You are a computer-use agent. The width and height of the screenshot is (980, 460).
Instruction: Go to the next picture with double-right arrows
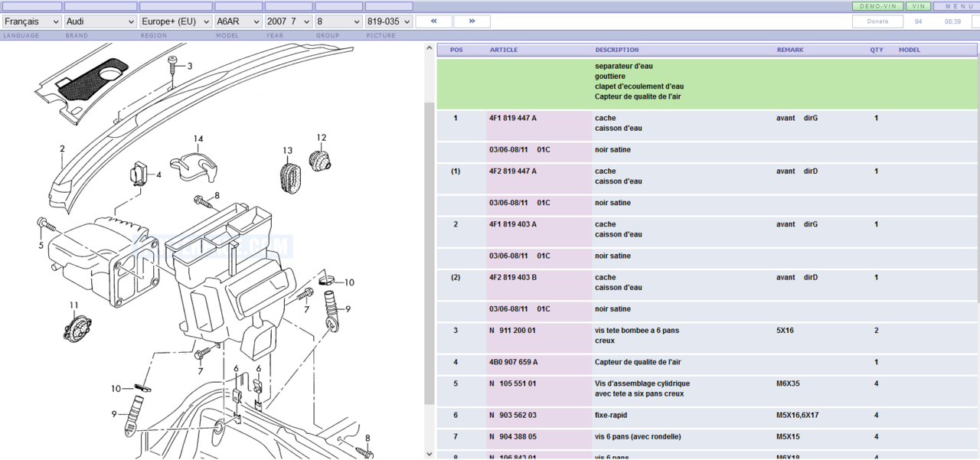(472, 21)
